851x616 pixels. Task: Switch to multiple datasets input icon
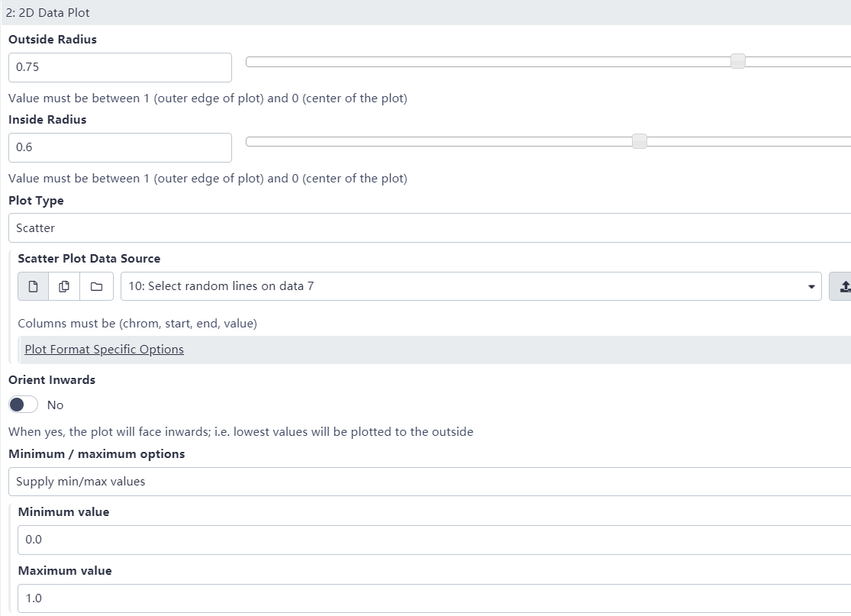pyautogui.click(x=65, y=286)
